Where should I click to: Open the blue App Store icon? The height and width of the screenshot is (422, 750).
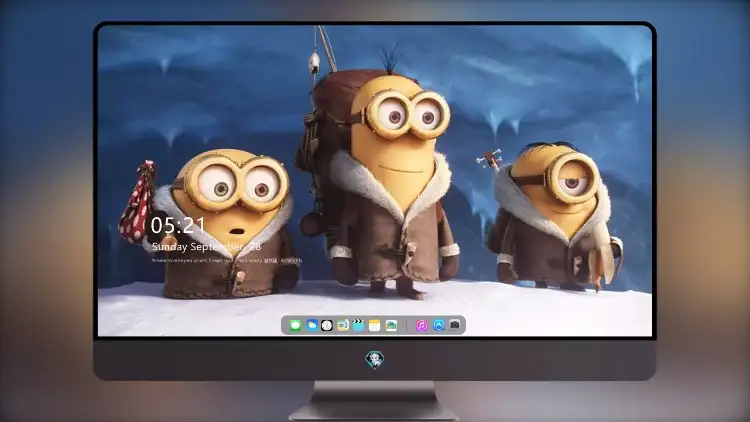439,325
